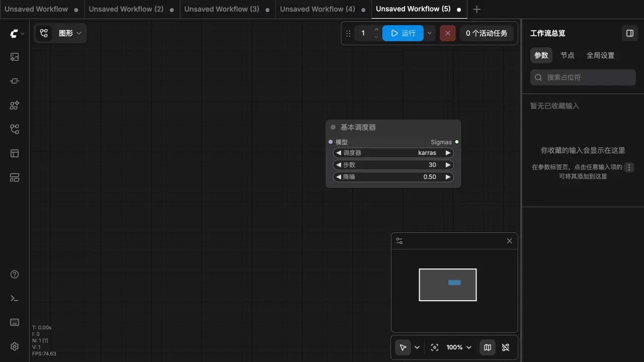Open the run mode dropdown arrow
This screenshot has width=644, height=362.
coord(429,33)
